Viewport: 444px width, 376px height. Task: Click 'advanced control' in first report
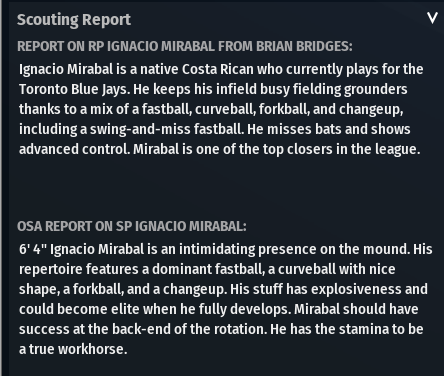74,149
